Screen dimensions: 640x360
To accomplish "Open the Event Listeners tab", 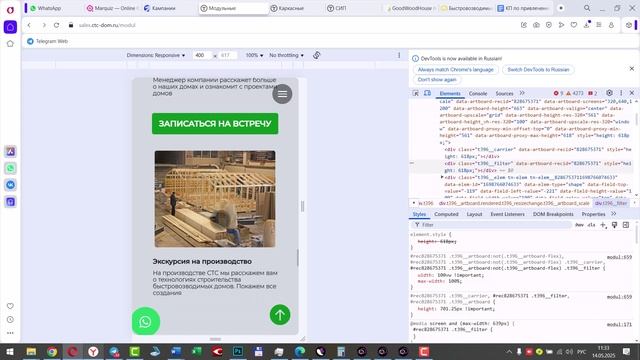I will [507, 214].
